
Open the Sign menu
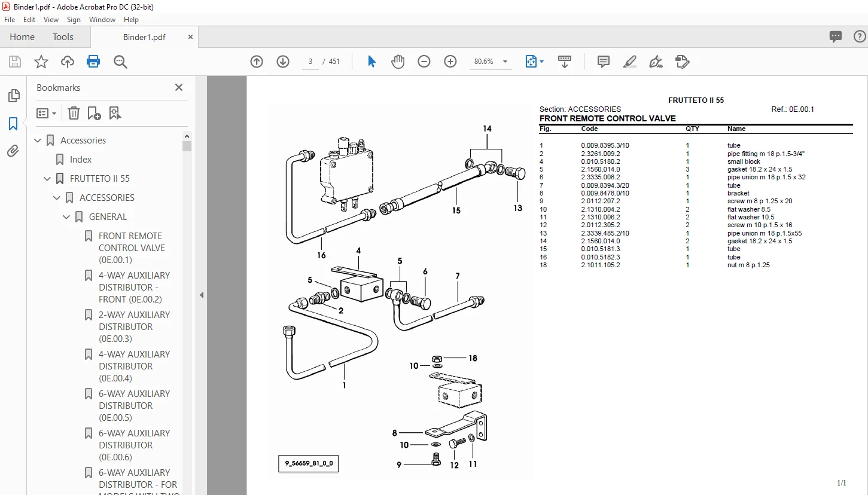click(74, 20)
